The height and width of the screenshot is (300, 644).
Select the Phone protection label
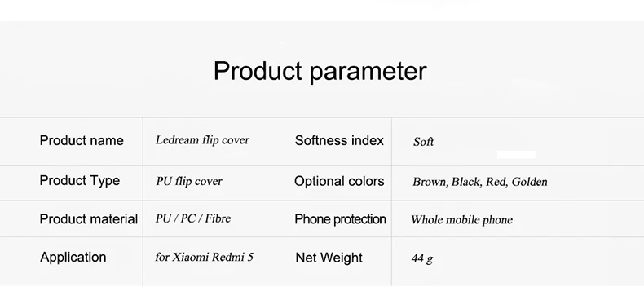coord(340,219)
